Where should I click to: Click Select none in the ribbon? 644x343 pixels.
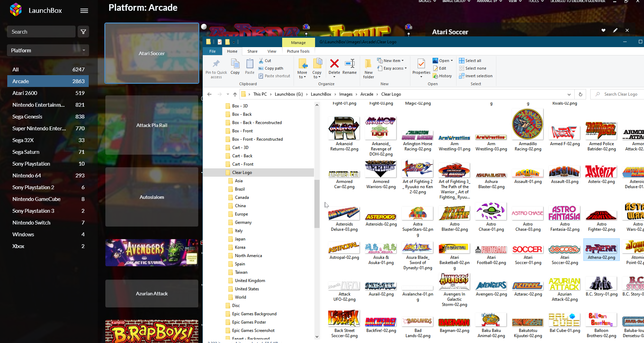[472, 68]
